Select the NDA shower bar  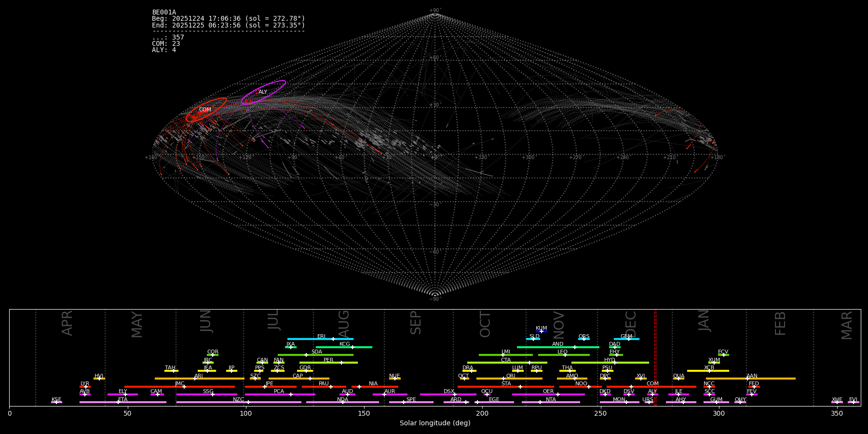pos(342,402)
